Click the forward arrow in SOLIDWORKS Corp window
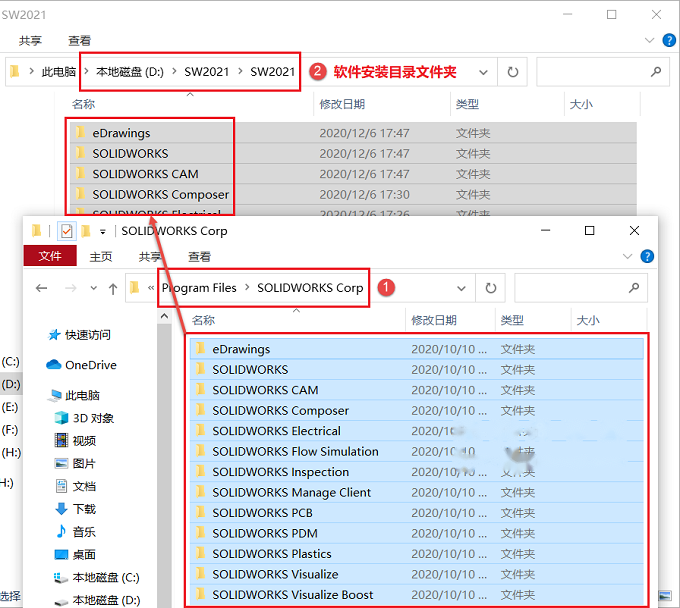This screenshot has width=680, height=608. tap(70, 288)
